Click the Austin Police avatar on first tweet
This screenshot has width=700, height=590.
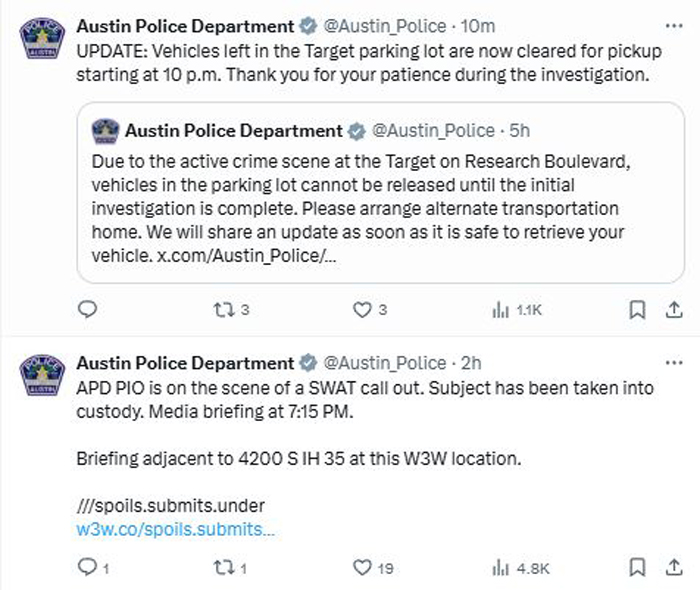tap(42, 38)
